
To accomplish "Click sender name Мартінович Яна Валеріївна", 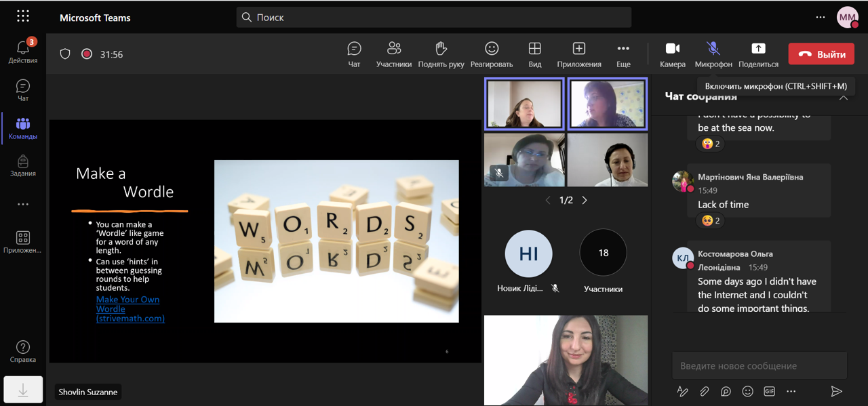I will [x=751, y=177].
